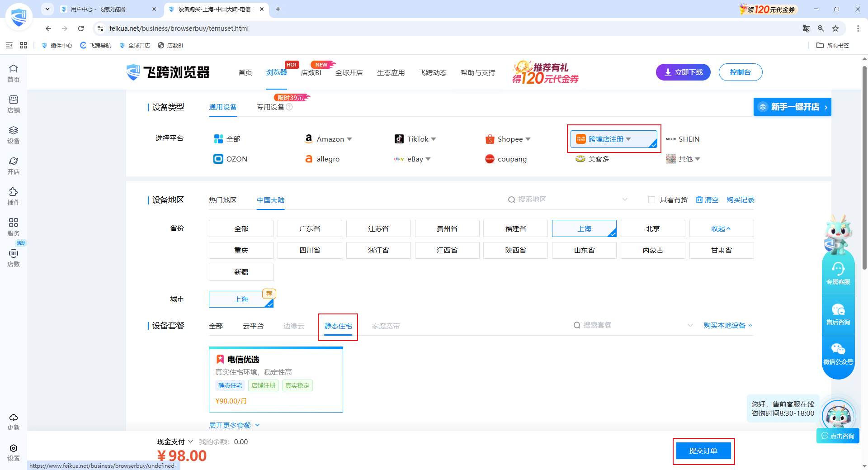The height and width of the screenshot is (470, 868).
Task: Open the 购买记录 link
Action: (741, 199)
